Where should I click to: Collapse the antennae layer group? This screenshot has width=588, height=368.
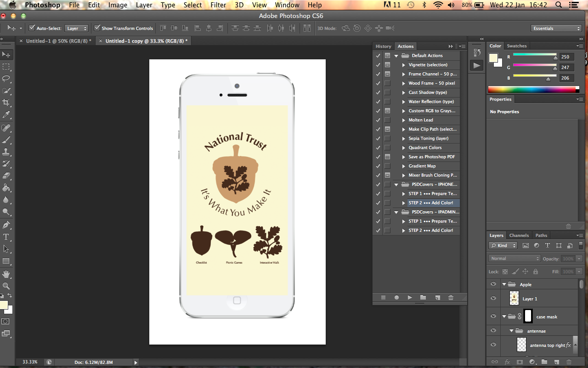click(x=511, y=331)
